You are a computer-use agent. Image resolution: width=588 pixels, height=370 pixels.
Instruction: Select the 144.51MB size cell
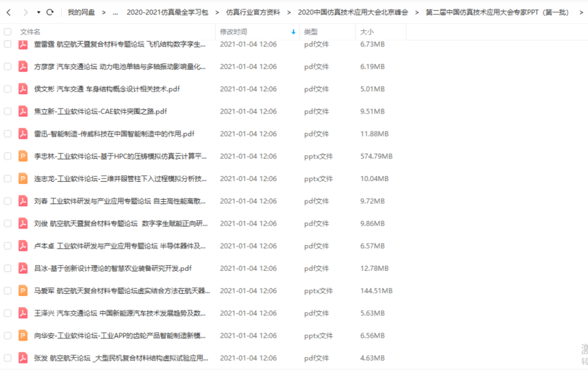pos(376,291)
